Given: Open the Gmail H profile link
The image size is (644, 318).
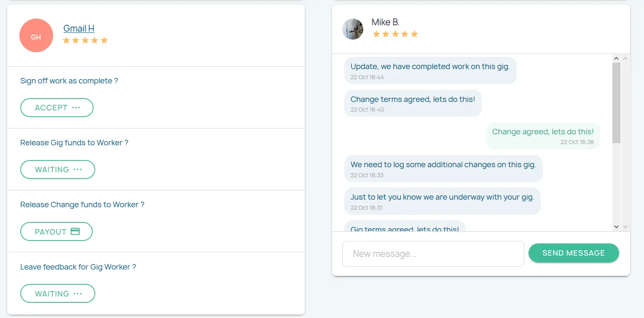Looking at the screenshot, I should point(79,28).
